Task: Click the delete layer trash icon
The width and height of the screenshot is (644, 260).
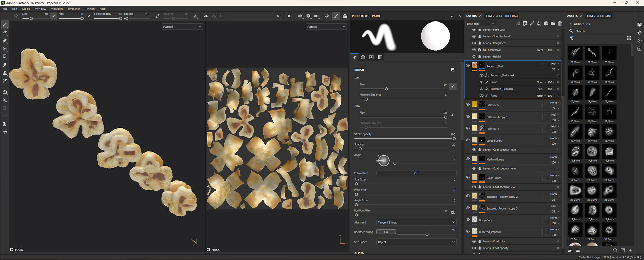Action: (x=560, y=24)
